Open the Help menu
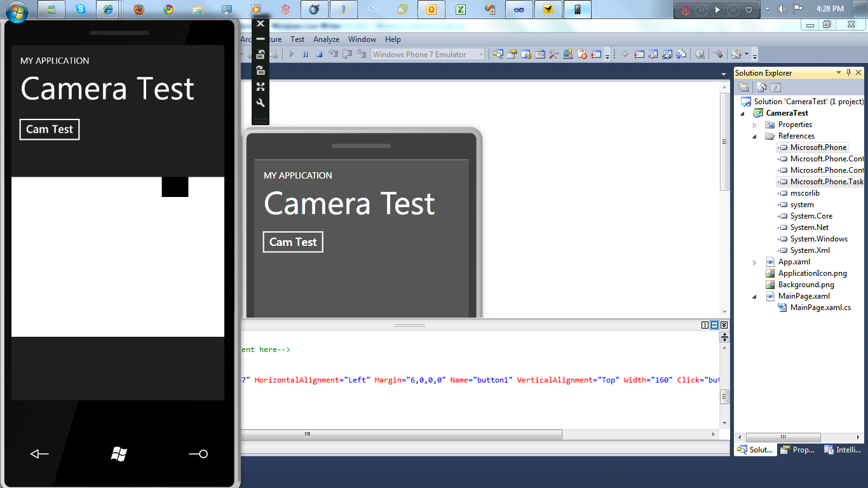This screenshot has height=488, width=868. click(393, 39)
